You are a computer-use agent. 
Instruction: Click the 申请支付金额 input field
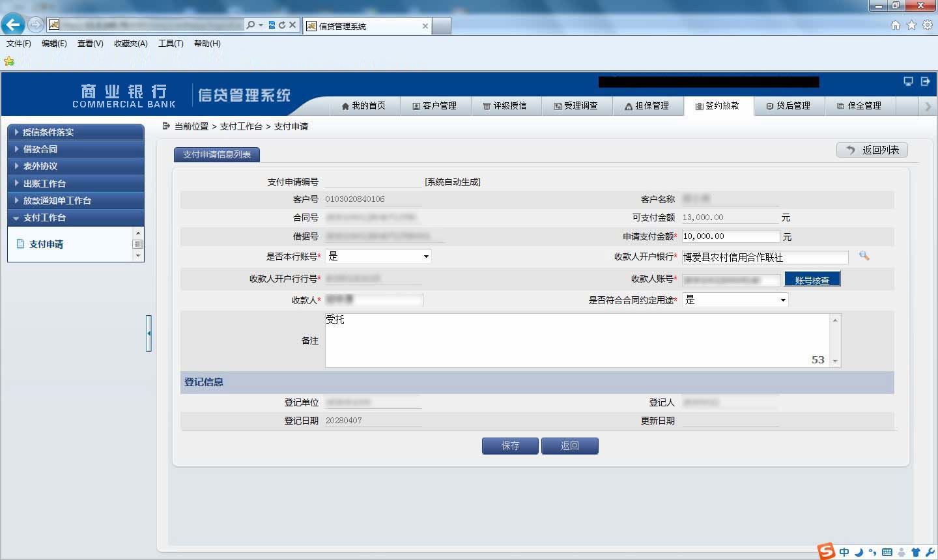(731, 236)
